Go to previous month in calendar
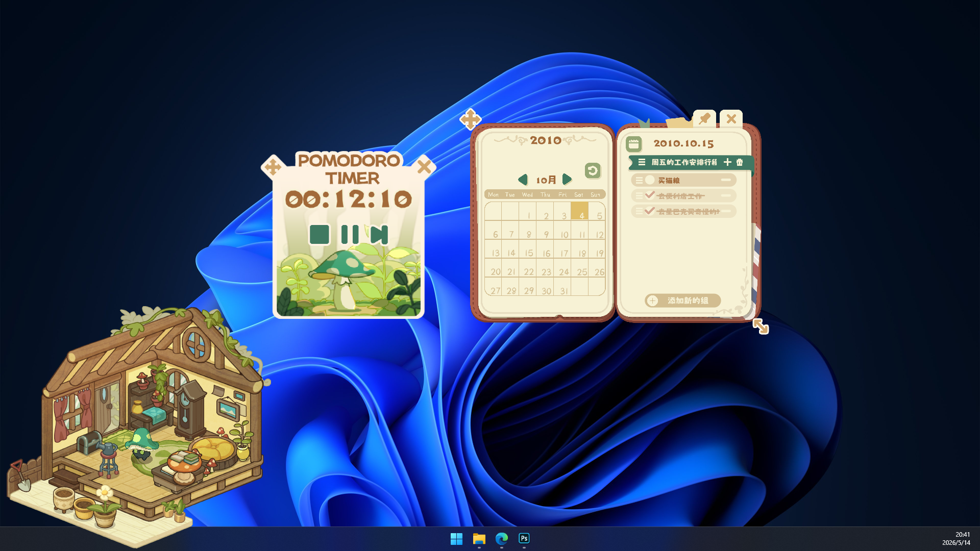Viewport: 980px width, 551px height. tap(523, 180)
